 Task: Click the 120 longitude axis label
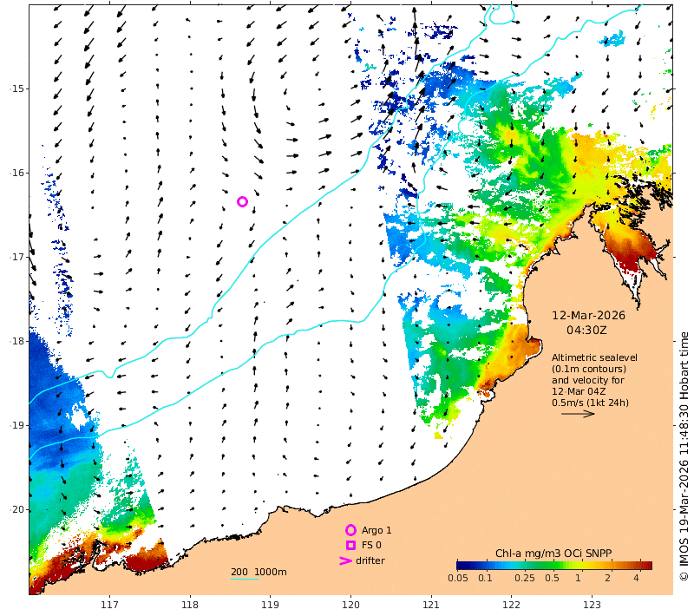(x=350, y=605)
